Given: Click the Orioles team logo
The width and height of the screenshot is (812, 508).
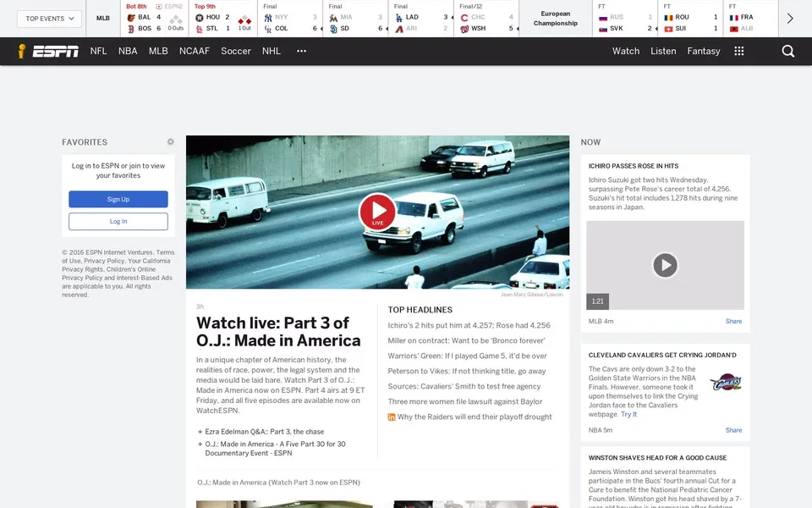Looking at the screenshot, I should [131, 17].
